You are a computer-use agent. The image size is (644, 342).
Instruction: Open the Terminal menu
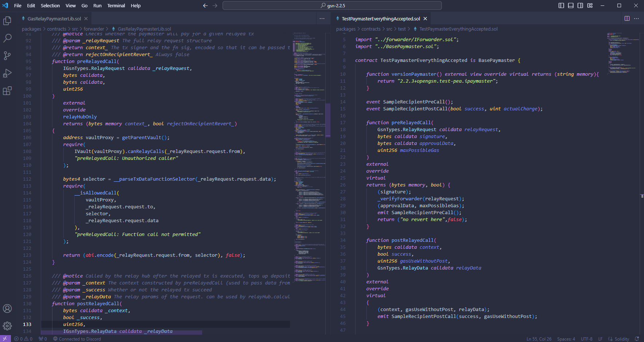pos(116,5)
